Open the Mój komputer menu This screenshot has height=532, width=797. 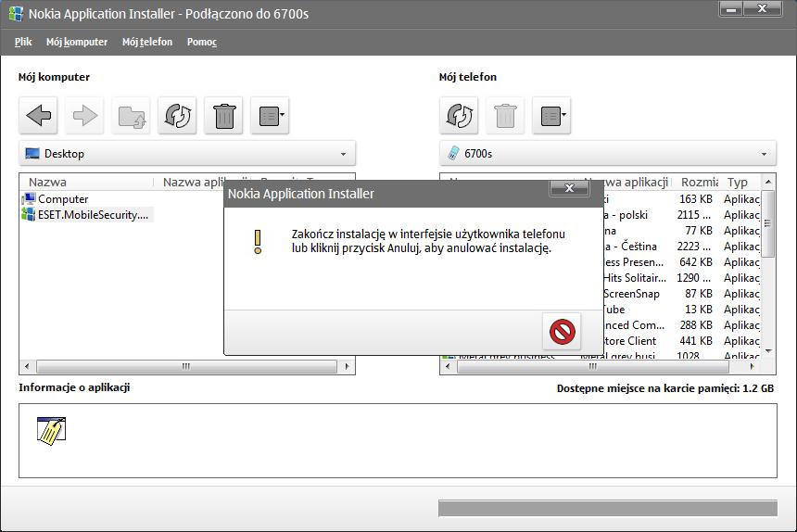click(x=77, y=42)
